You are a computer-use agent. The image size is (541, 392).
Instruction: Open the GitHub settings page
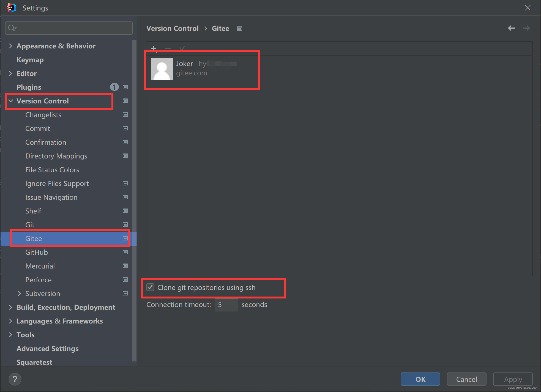click(37, 252)
